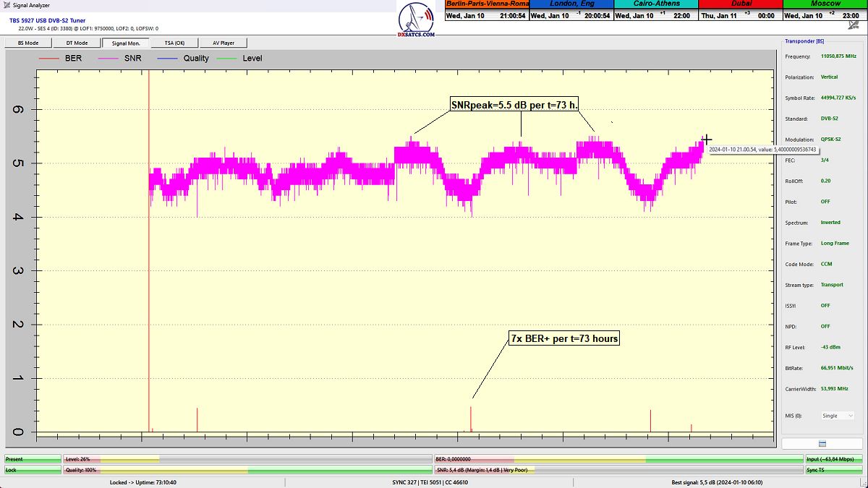Switch to DT Mode tab

pyautogui.click(x=77, y=43)
